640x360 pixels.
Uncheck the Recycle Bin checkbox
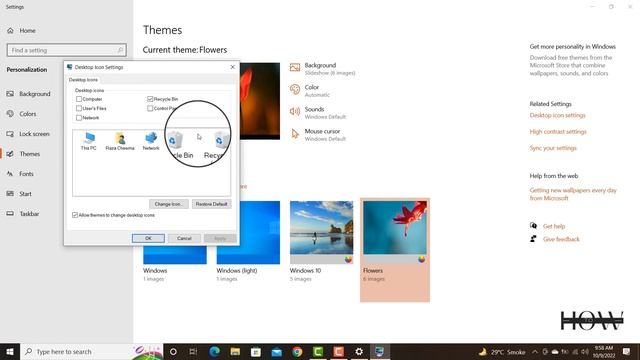click(x=150, y=99)
